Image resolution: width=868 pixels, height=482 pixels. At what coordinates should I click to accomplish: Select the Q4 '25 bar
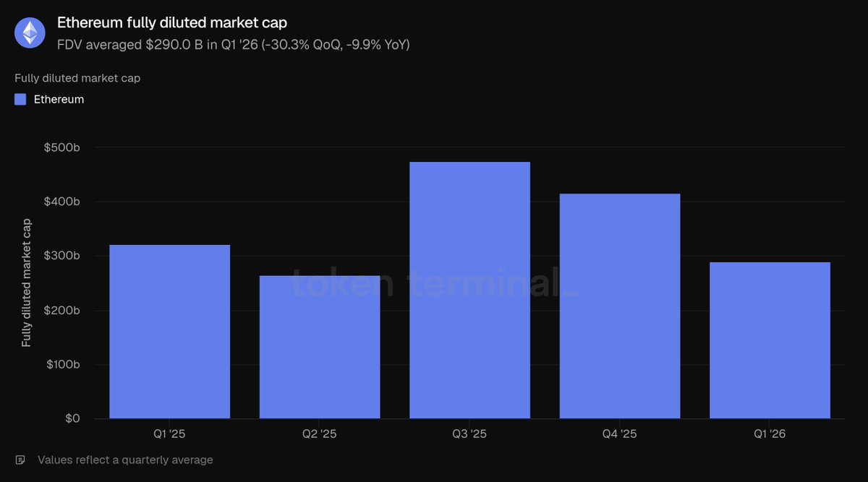point(620,306)
